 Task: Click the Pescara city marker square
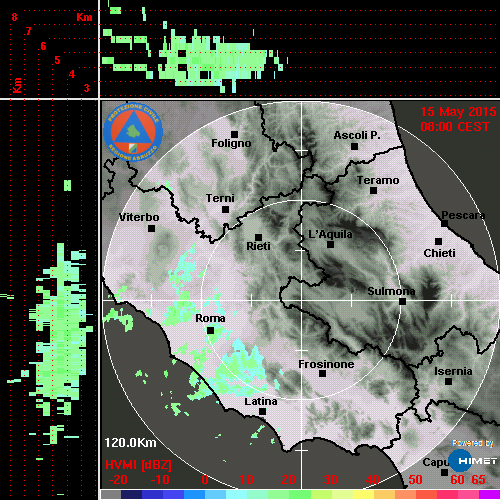tap(444, 223)
